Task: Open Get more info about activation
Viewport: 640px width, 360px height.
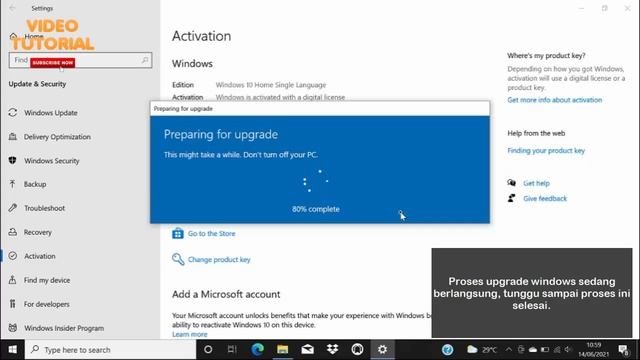Action: (x=555, y=100)
